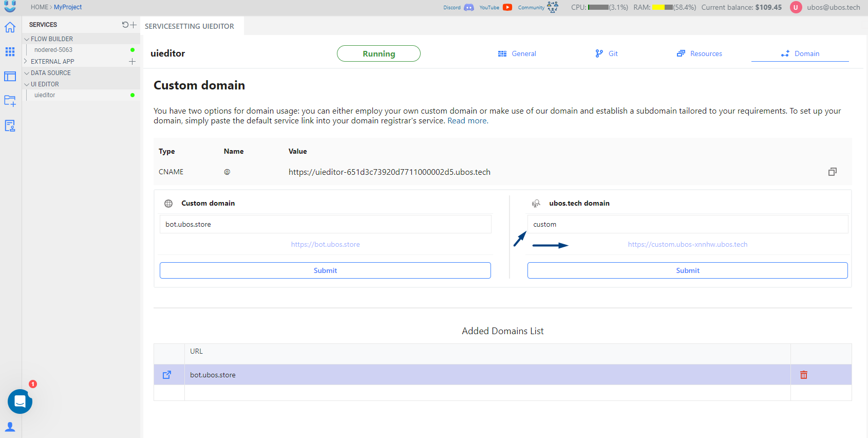Add a new service with plus icon
Image resolution: width=868 pixels, height=438 pixels.
coord(134,25)
